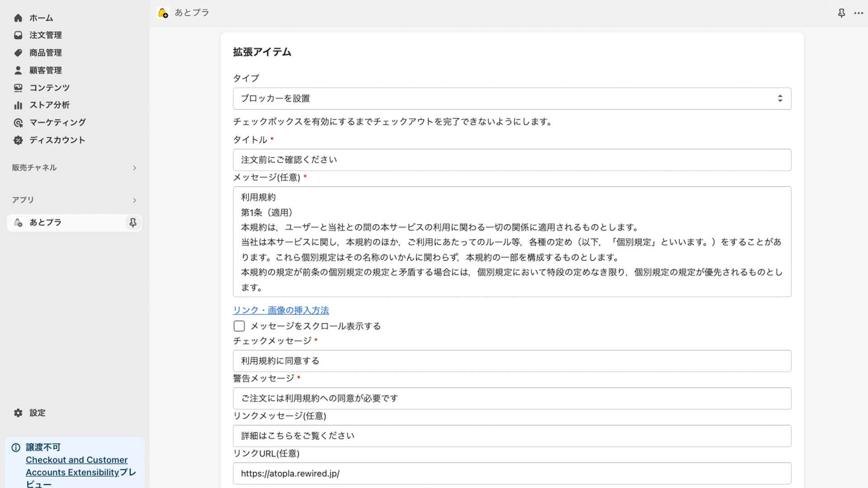Click the Home icon in sidebar
The image size is (868, 488).
point(18,18)
